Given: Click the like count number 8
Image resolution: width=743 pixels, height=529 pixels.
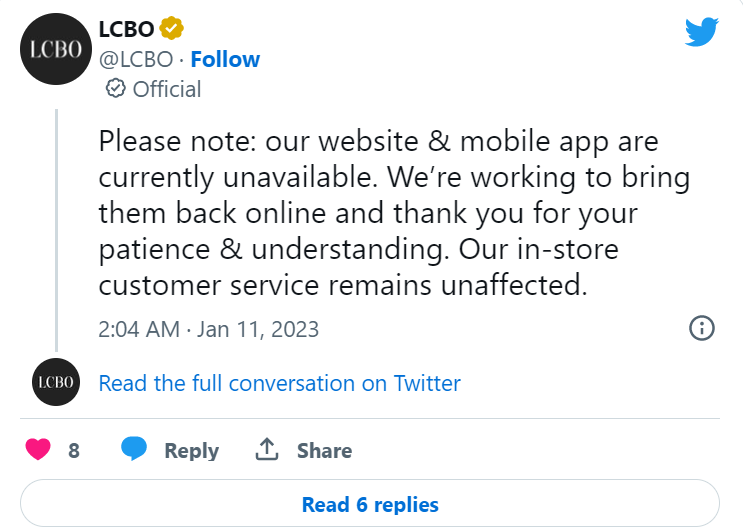Looking at the screenshot, I should (74, 450).
